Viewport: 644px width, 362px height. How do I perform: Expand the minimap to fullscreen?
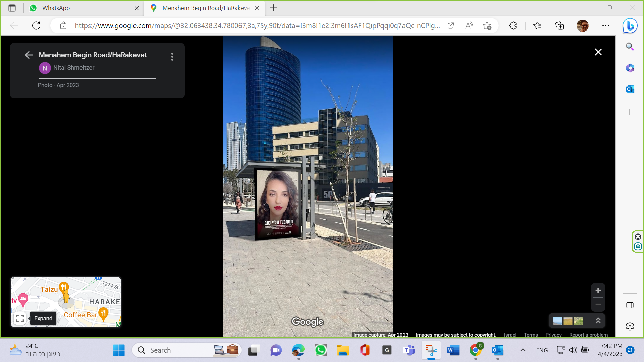click(20, 318)
